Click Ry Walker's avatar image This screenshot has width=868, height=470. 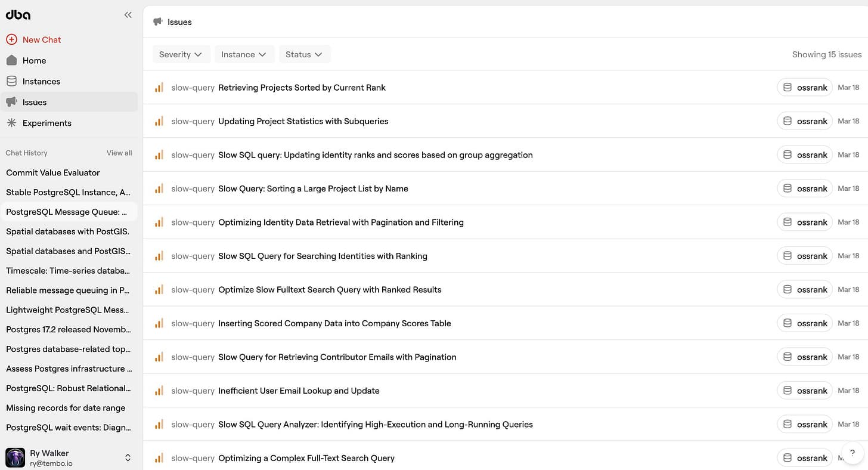tap(15, 457)
